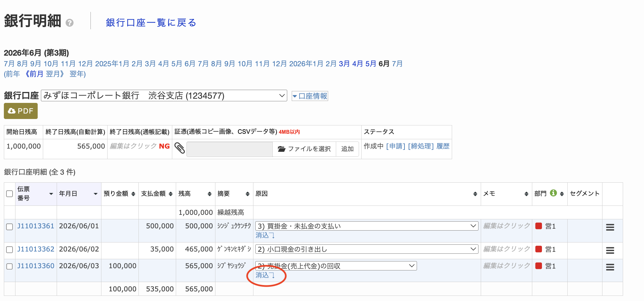Switch to 5月 of 2026
The height and width of the screenshot is (301, 644).
pyautogui.click(x=371, y=64)
